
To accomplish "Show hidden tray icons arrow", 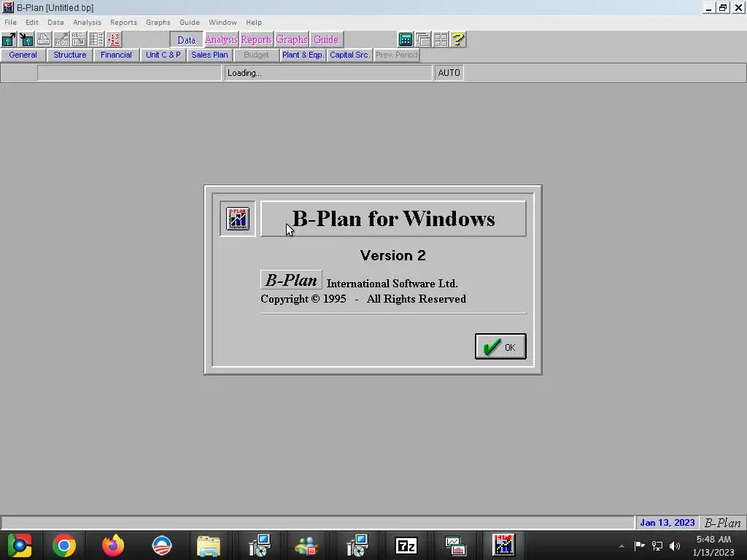I will 622,546.
